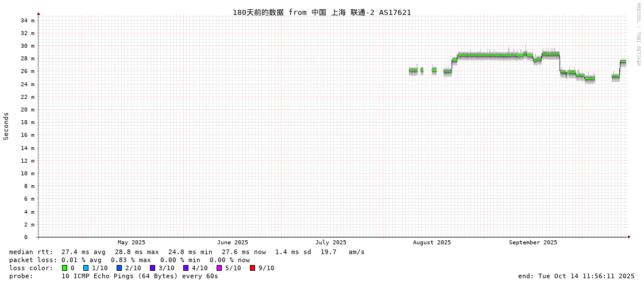Click the August 2025 axis label
Image resolution: width=644 pixels, height=284 pixels.
click(x=432, y=243)
